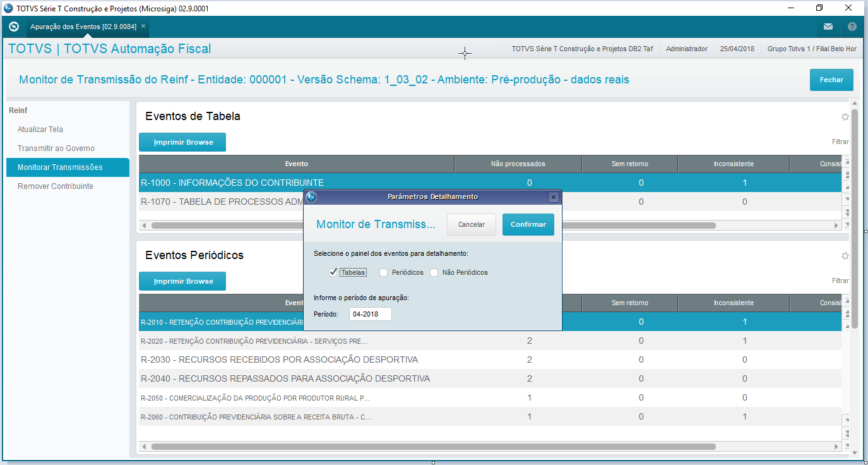868x465 pixels.
Task: Select row R-2030 - RECURSOS RECEBIDOS POR ASSOCIAÇÃO DESPORTIVA
Action: click(490, 359)
